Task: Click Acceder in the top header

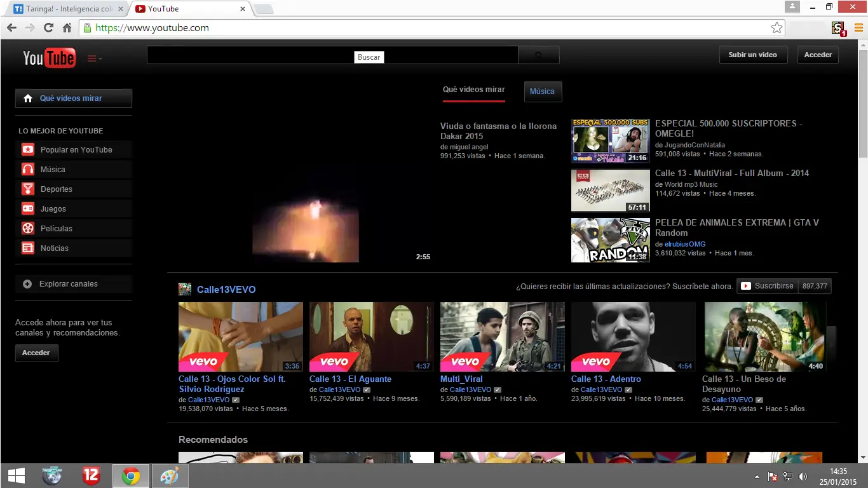Action: [x=818, y=55]
